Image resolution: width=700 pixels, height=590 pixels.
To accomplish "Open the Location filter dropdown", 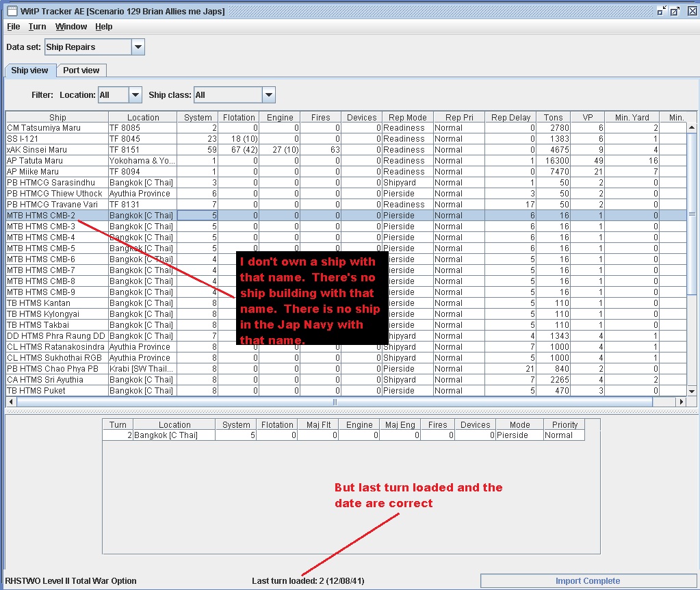I will point(135,94).
